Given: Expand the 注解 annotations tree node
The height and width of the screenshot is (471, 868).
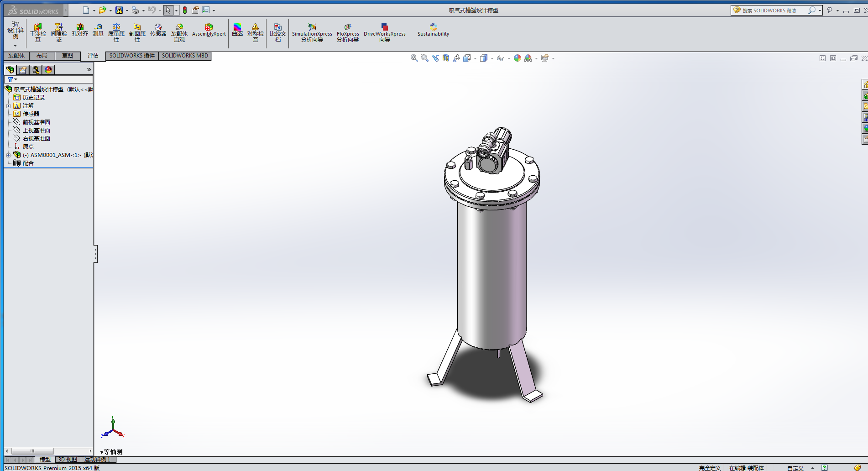Looking at the screenshot, I should [x=8, y=106].
